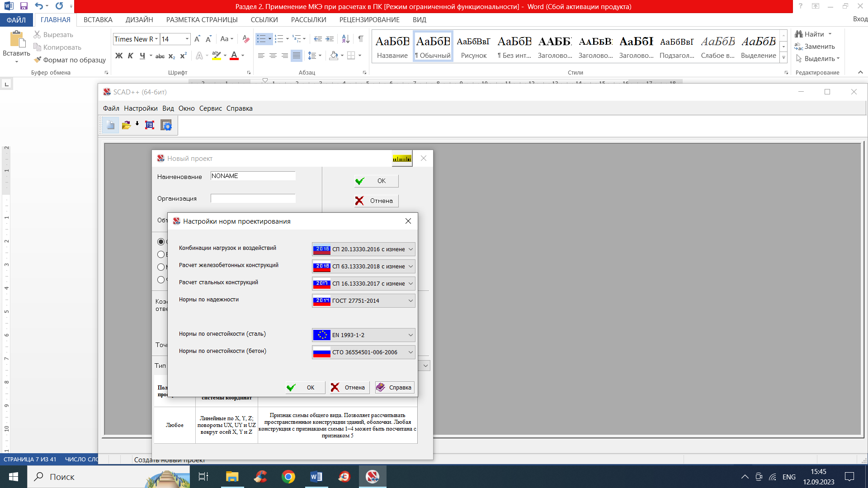The height and width of the screenshot is (488, 868).
Task: Justify text alignment icon
Action: pos(297,56)
